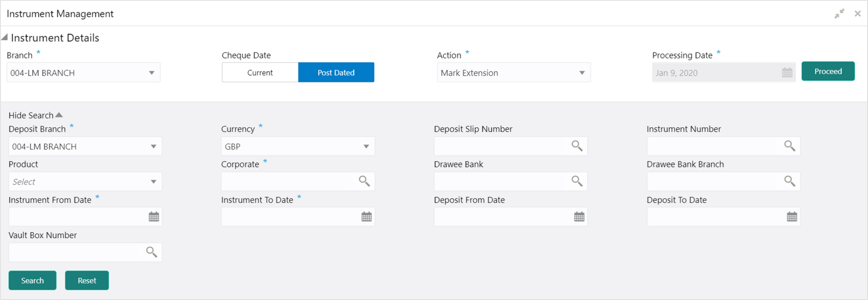
Task: Open Corporate search lookup icon
Action: click(x=364, y=181)
